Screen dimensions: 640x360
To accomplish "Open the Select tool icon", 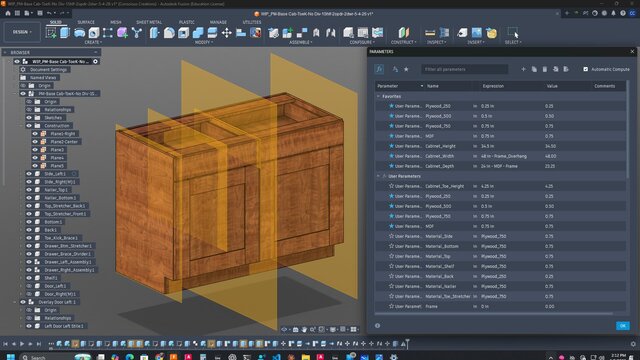I will pos(513,33).
